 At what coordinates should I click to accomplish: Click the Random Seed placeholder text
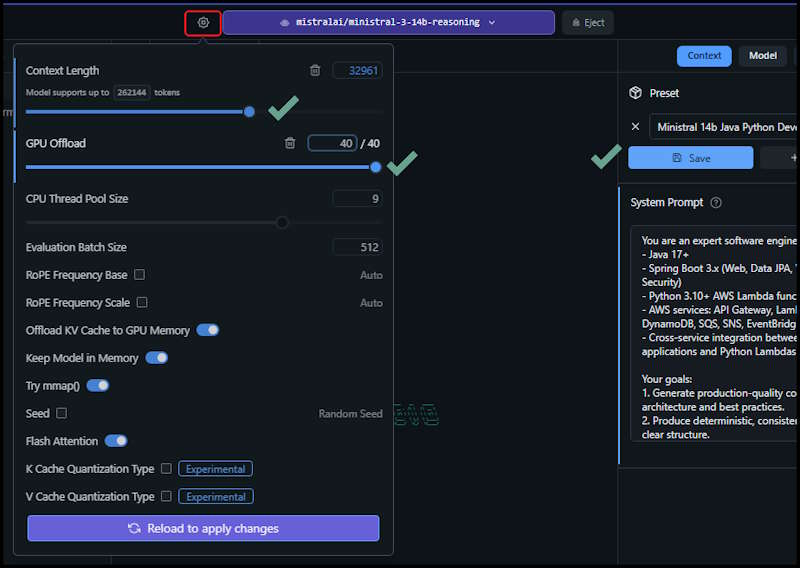pyautogui.click(x=351, y=413)
